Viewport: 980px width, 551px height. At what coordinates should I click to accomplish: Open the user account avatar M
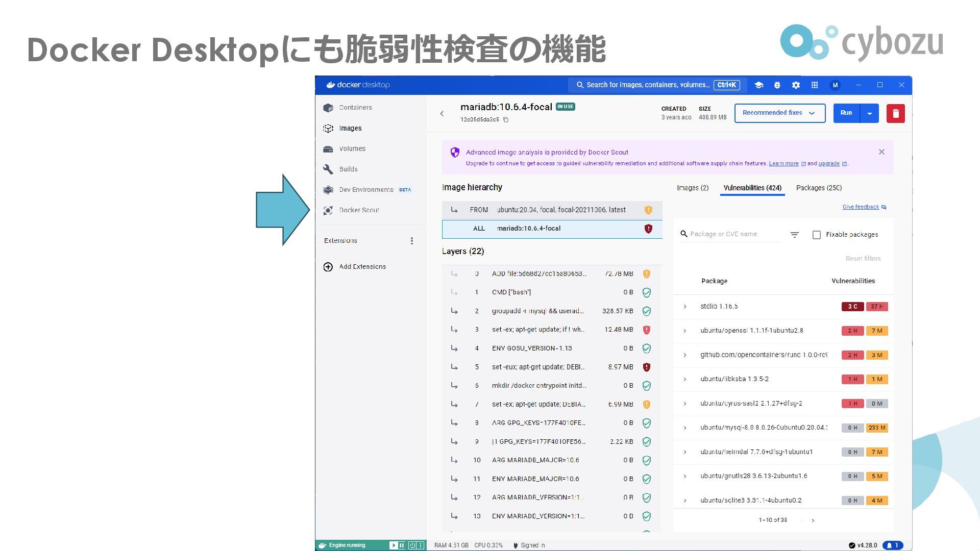click(835, 85)
